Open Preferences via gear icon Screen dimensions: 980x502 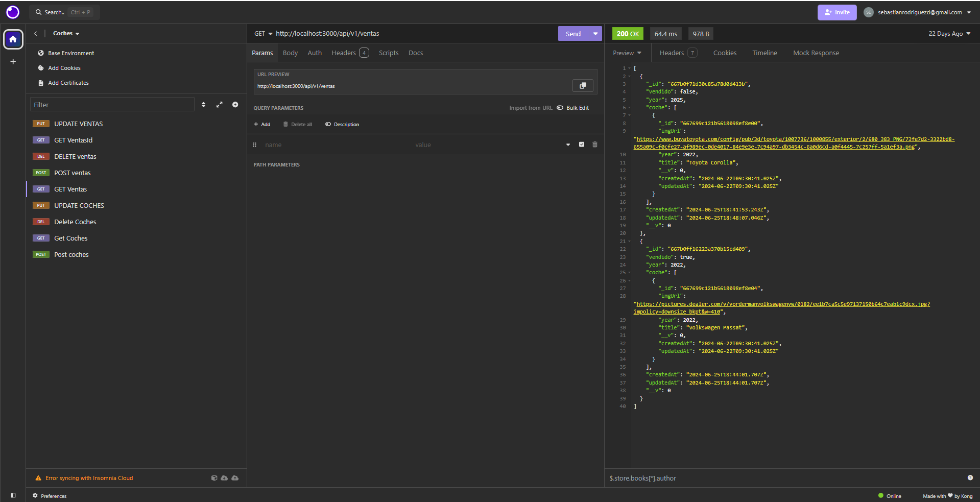[x=35, y=496]
